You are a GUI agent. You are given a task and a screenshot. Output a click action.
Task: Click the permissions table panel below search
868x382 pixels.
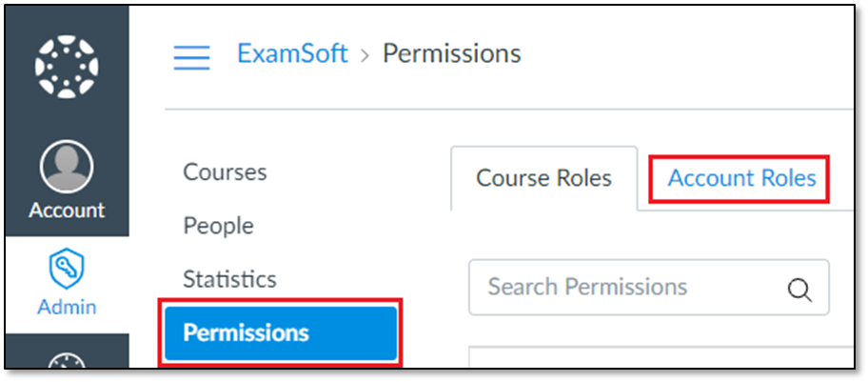point(661,357)
